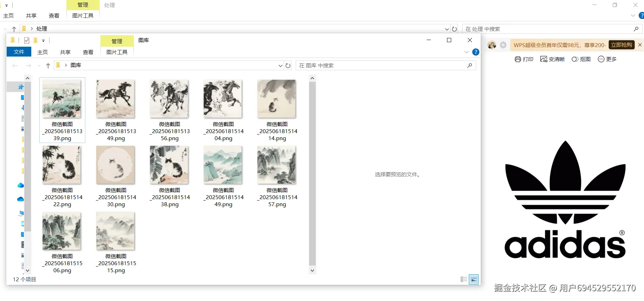Click the 12 个项目 status bar text

(x=25, y=279)
